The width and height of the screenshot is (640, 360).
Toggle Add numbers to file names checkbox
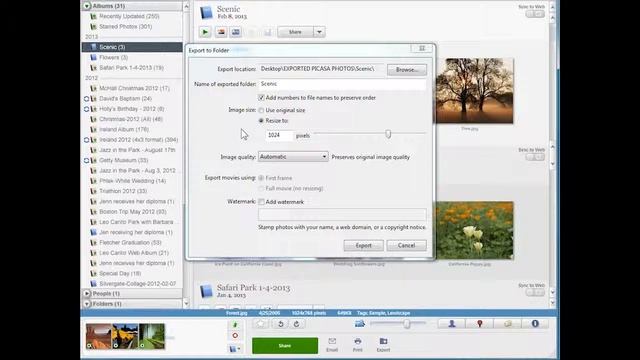pyautogui.click(x=261, y=98)
